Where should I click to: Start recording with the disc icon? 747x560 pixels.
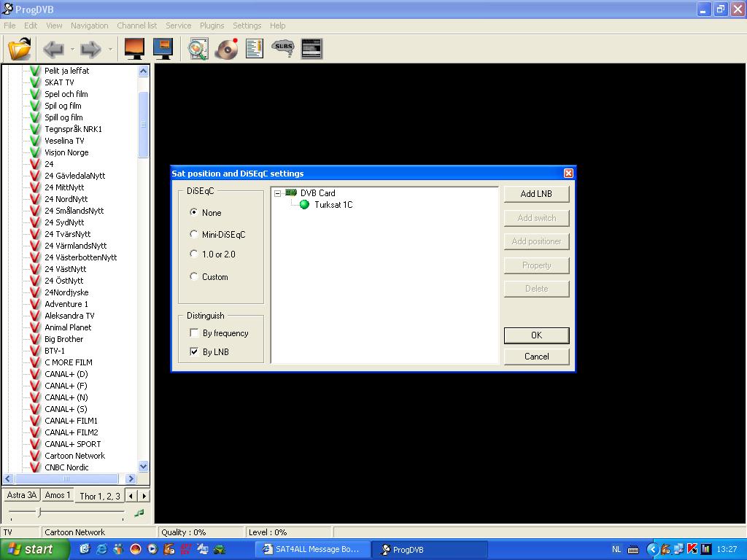click(x=226, y=49)
